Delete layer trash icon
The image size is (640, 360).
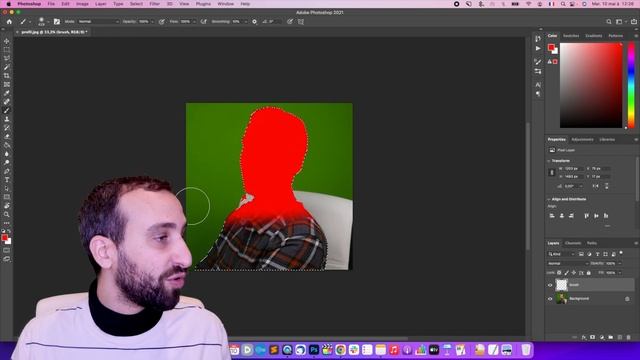pyautogui.click(x=629, y=337)
